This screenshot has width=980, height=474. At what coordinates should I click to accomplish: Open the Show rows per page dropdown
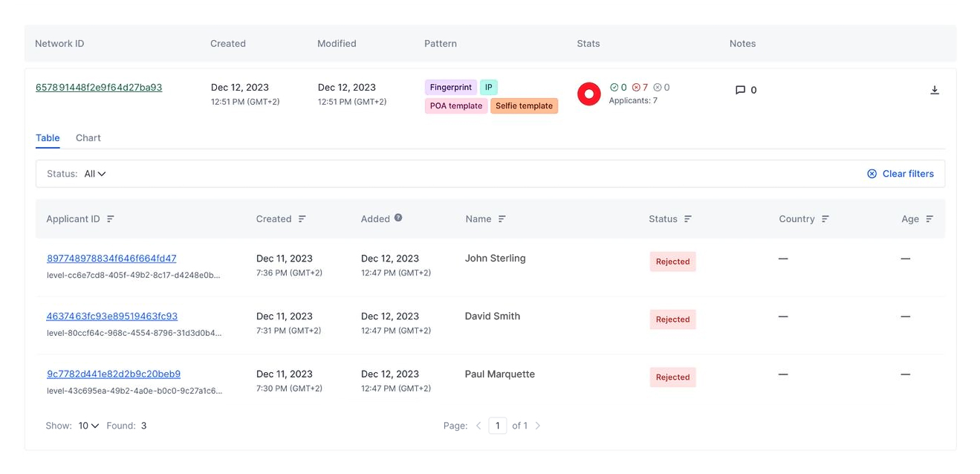click(x=85, y=425)
